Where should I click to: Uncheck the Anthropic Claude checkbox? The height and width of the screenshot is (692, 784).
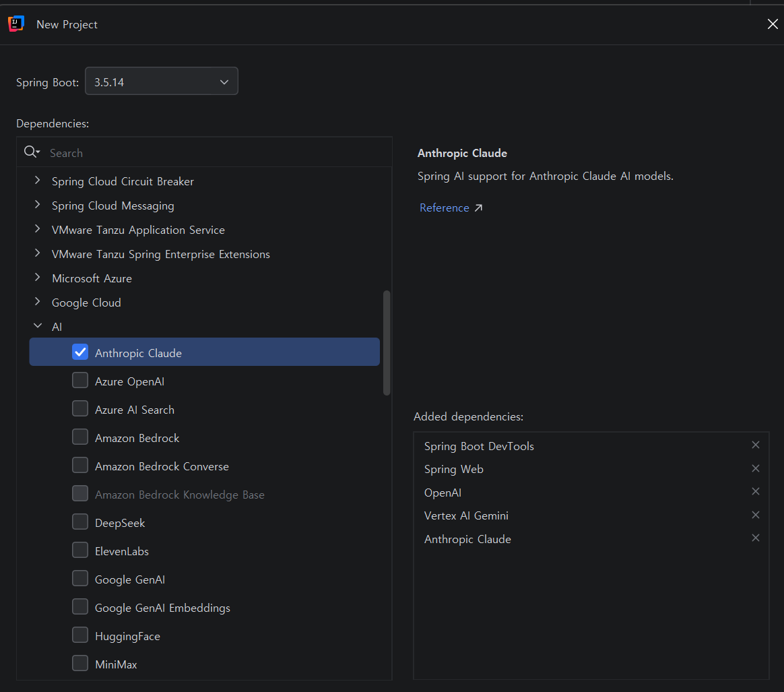(x=80, y=352)
